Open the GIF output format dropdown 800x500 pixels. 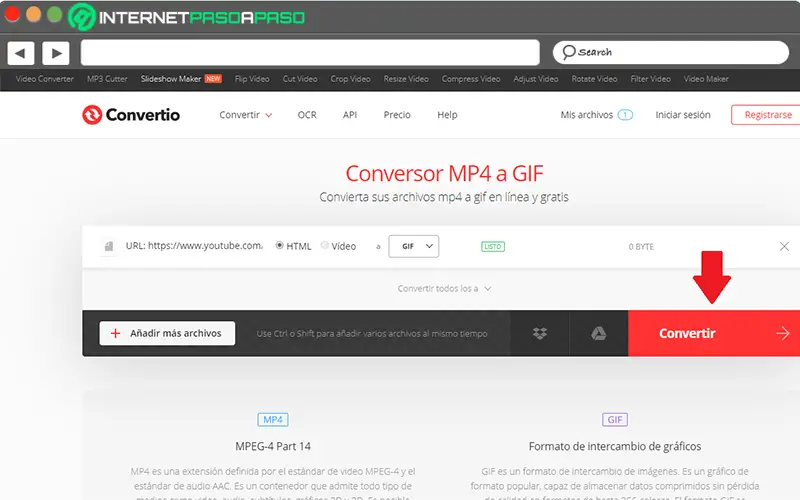coord(414,246)
